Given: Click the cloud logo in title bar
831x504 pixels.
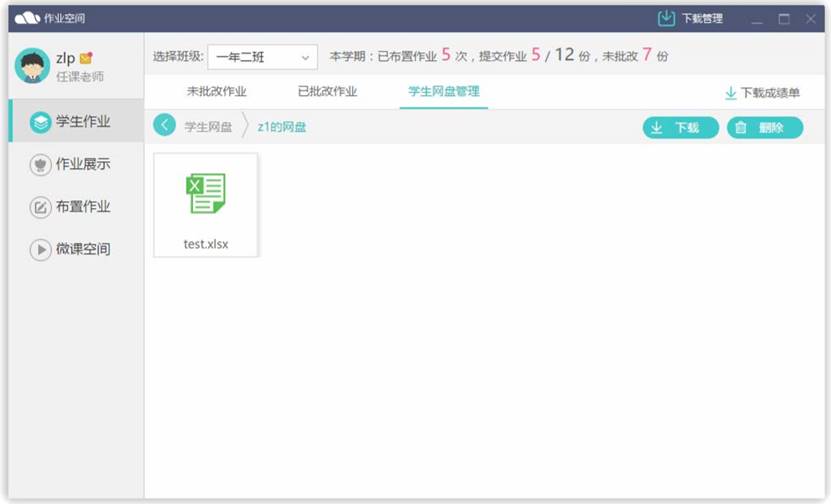Looking at the screenshot, I should [27, 18].
